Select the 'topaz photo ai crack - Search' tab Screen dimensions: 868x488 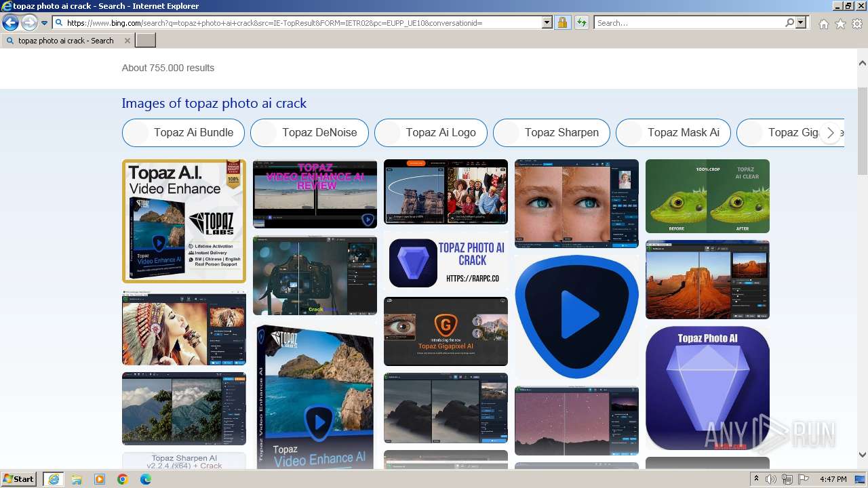click(x=67, y=41)
